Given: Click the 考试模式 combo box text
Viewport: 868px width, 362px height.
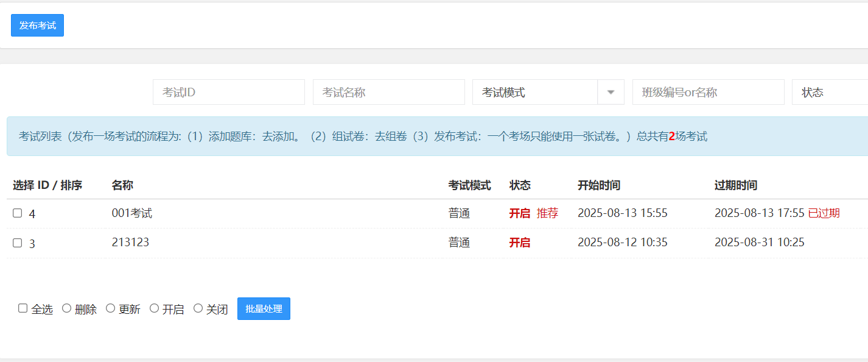Looking at the screenshot, I should coord(534,92).
